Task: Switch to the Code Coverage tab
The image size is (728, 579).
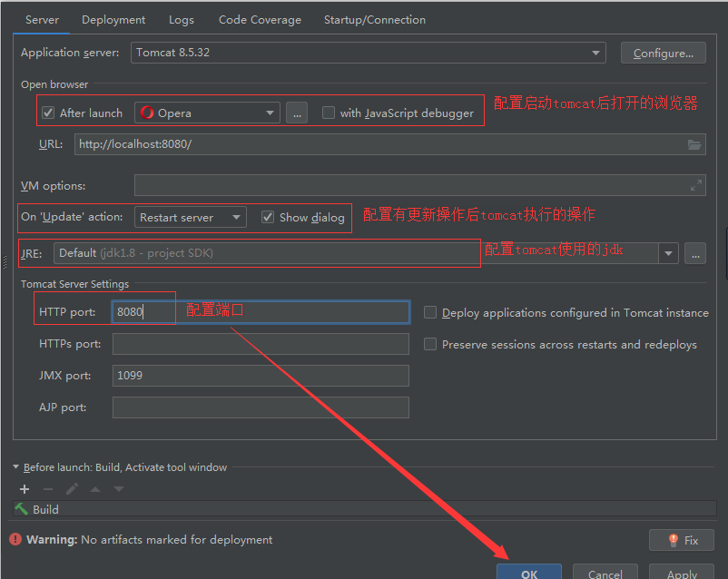Action: click(260, 20)
